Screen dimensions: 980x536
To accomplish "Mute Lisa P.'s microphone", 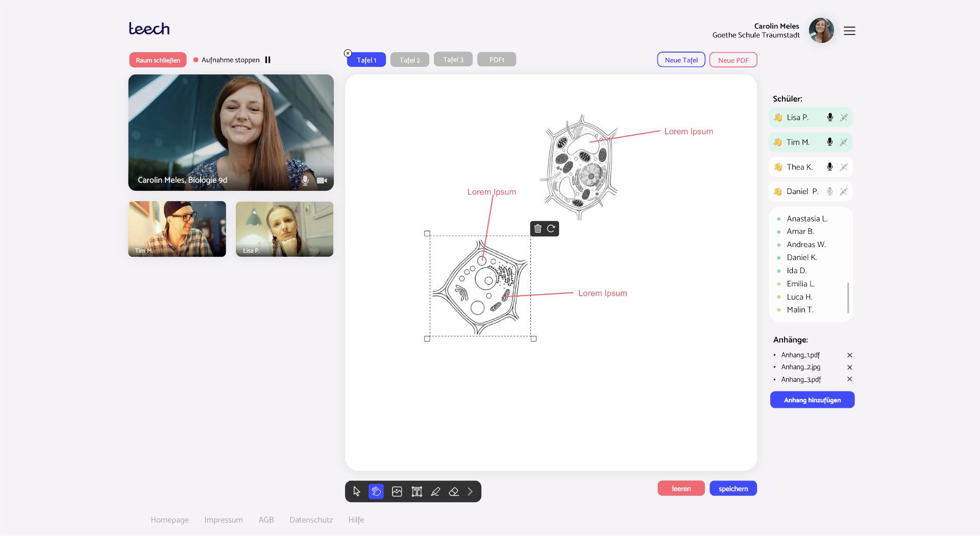I will pyautogui.click(x=829, y=117).
